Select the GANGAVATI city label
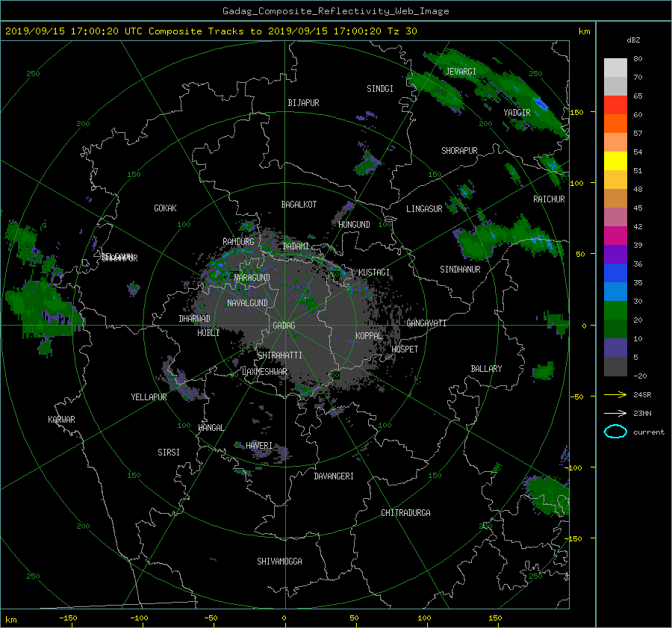Image resolution: width=672 pixels, height=628 pixels. click(426, 323)
